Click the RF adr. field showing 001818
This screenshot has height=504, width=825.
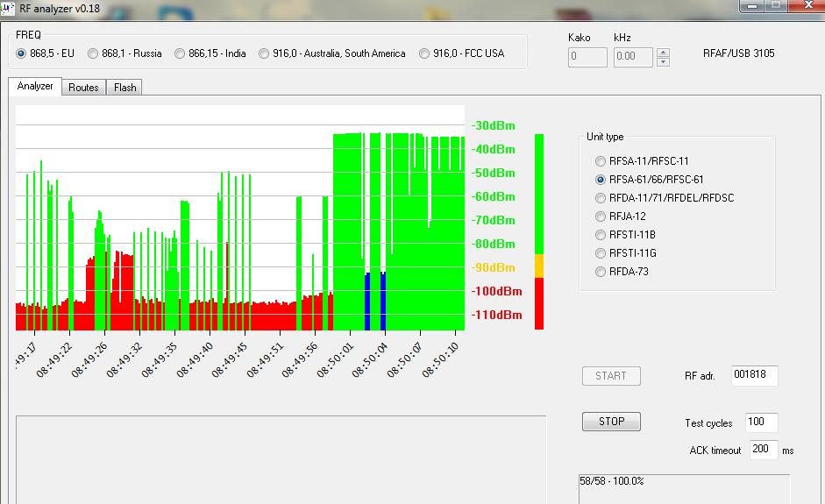[x=755, y=375]
